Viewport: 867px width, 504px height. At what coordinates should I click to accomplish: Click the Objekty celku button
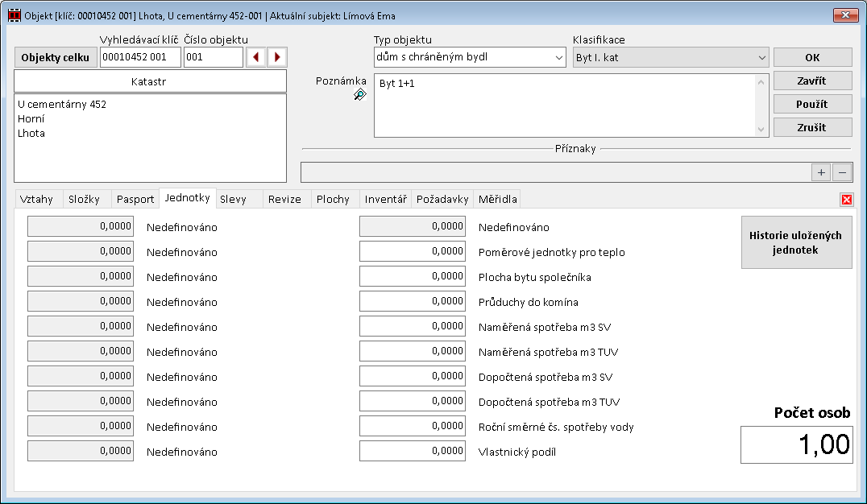(56, 57)
